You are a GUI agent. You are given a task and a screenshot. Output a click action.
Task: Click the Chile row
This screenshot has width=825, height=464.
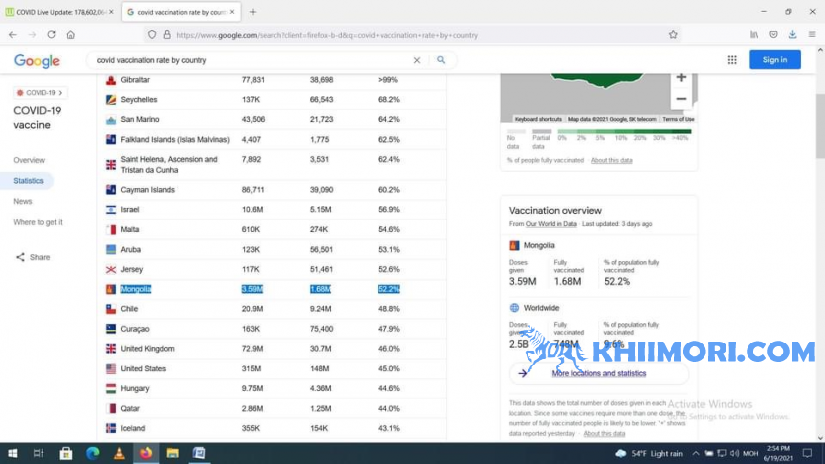click(x=273, y=309)
